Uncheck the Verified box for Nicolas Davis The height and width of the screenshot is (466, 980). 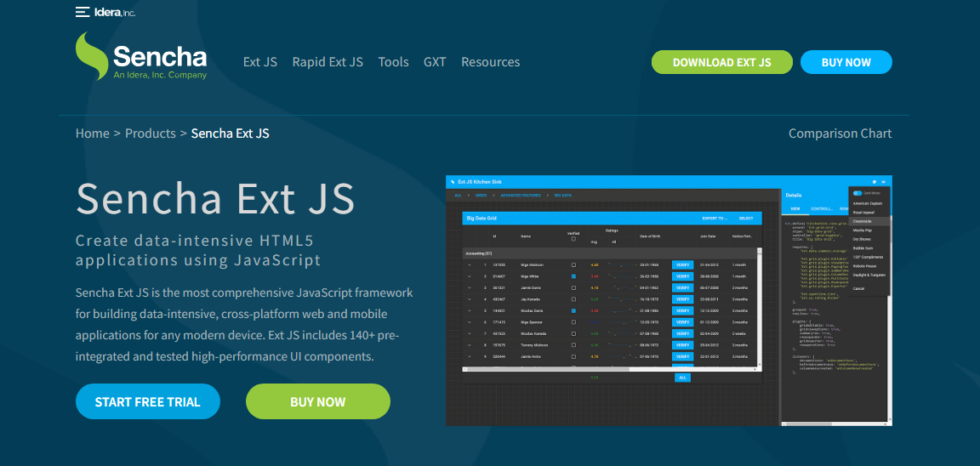pyautogui.click(x=573, y=310)
